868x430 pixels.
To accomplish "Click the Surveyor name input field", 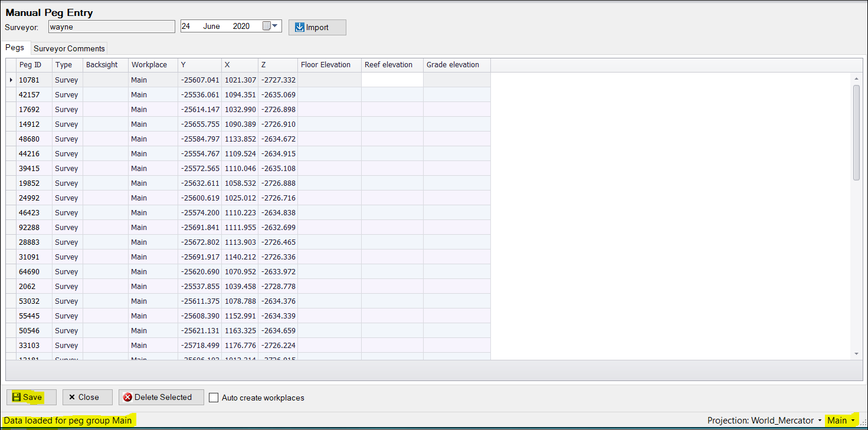I will click(x=111, y=27).
